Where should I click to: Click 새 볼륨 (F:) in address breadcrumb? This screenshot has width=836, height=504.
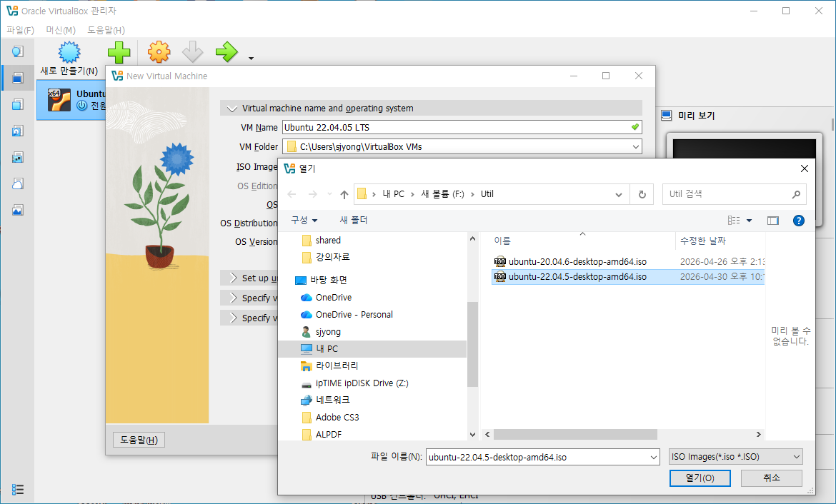pos(442,194)
